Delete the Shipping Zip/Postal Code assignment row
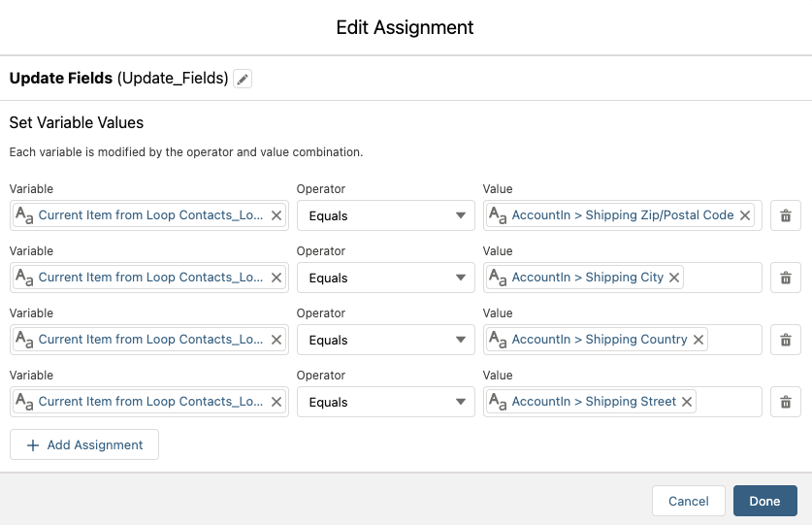 (x=786, y=215)
